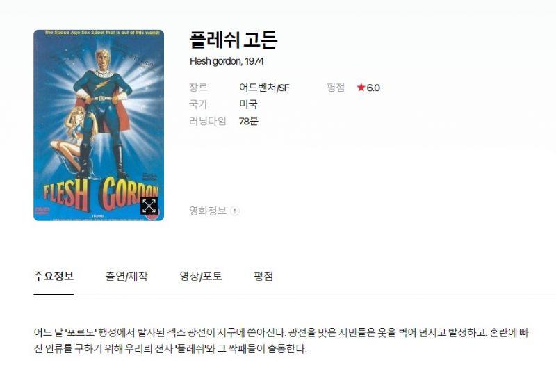Open the 영화정보 label link
556x392 pixels.
tap(208, 211)
